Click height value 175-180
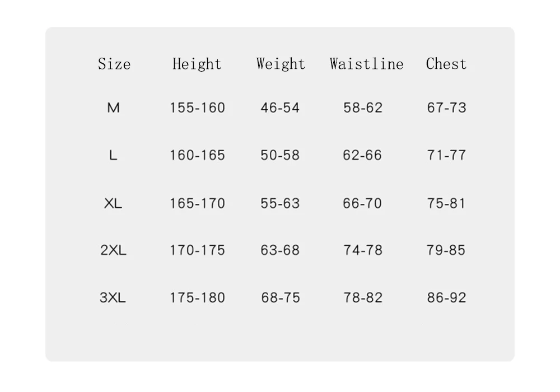Screen dimensions: 560x392 (x=197, y=297)
